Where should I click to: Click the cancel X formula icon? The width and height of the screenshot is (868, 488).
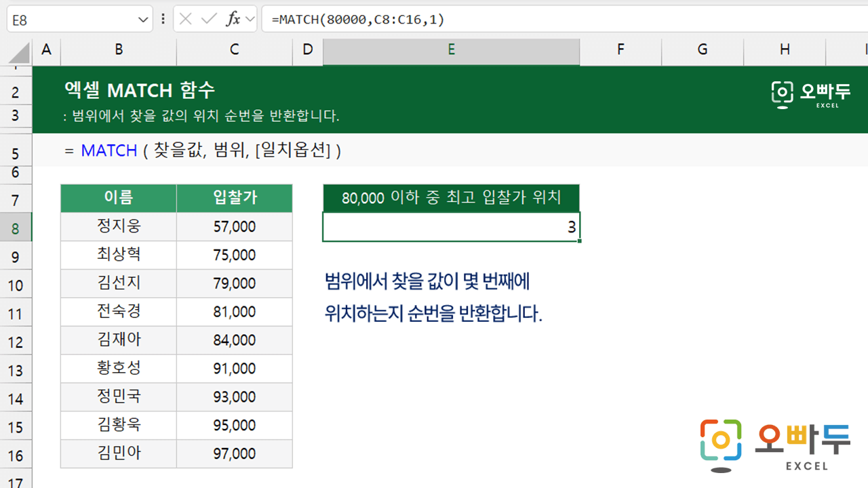pos(185,19)
